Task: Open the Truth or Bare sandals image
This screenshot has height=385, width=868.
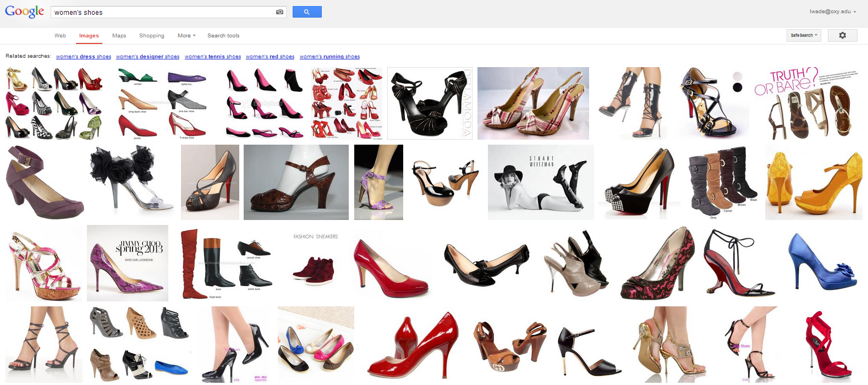Action: pyautogui.click(x=806, y=103)
